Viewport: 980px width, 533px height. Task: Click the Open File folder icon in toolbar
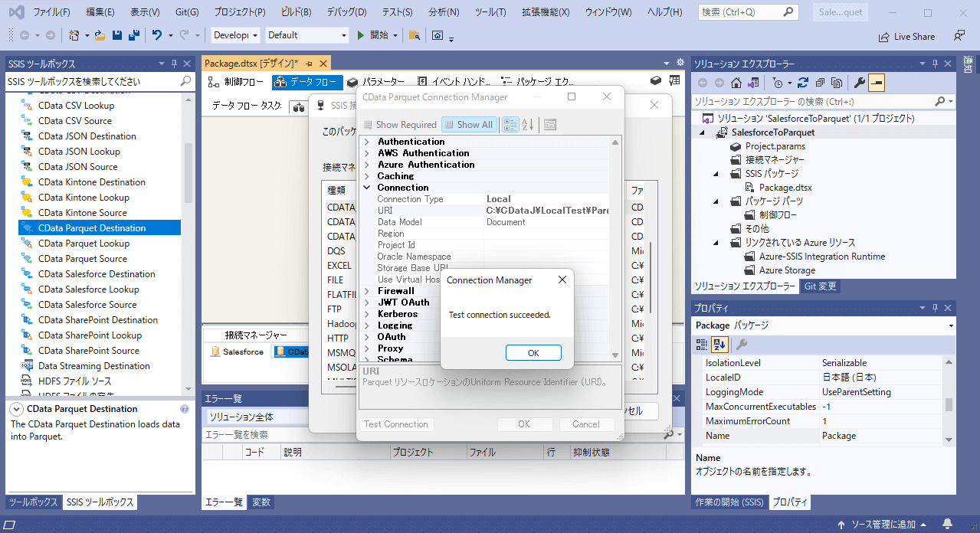point(100,35)
